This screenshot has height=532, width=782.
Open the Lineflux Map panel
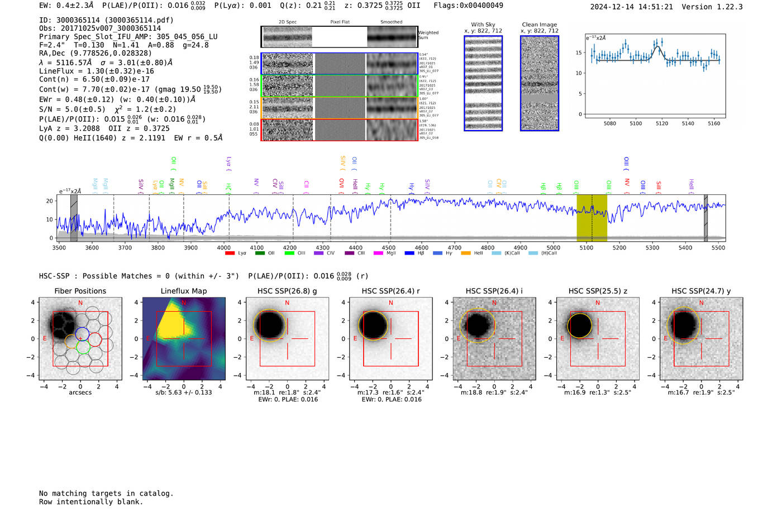point(184,339)
